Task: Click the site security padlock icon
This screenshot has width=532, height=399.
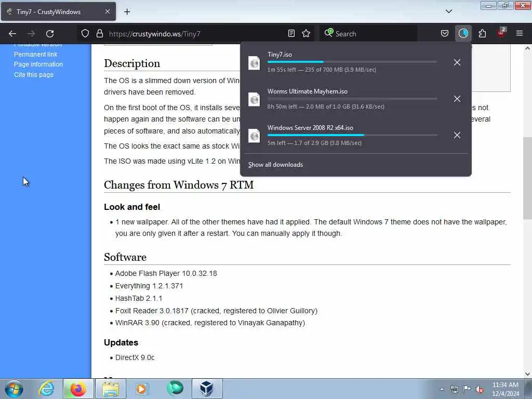Action: [99, 33]
